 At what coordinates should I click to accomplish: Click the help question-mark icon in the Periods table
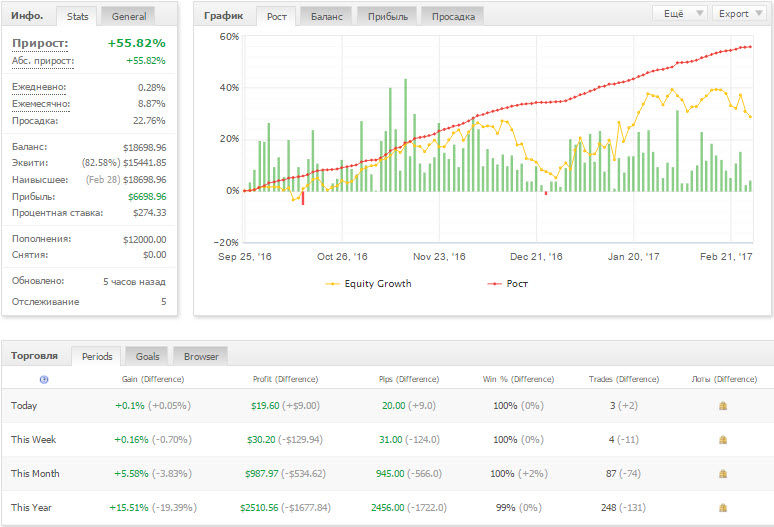coord(44,379)
